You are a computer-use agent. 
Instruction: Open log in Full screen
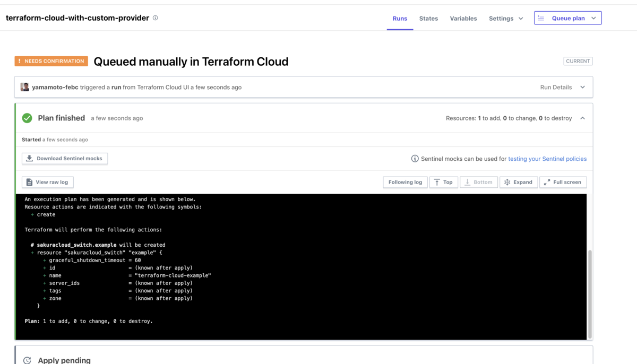pyautogui.click(x=563, y=182)
